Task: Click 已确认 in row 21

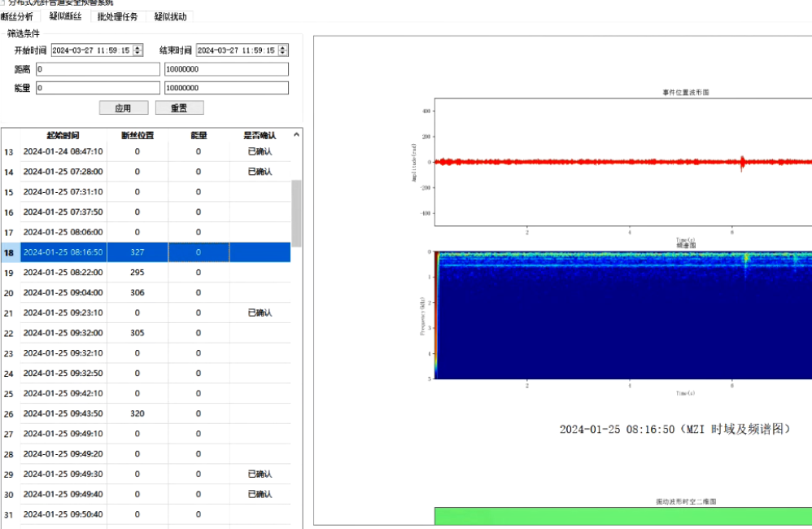Action: [260, 313]
